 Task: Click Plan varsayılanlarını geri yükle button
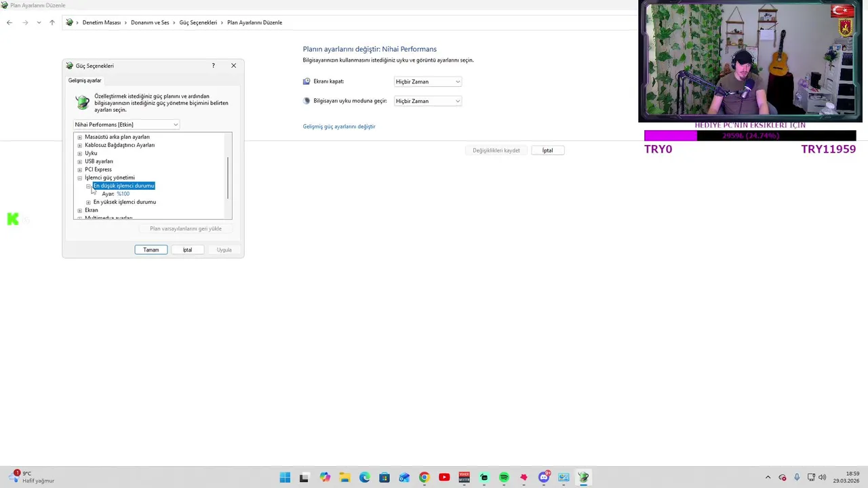(x=186, y=228)
